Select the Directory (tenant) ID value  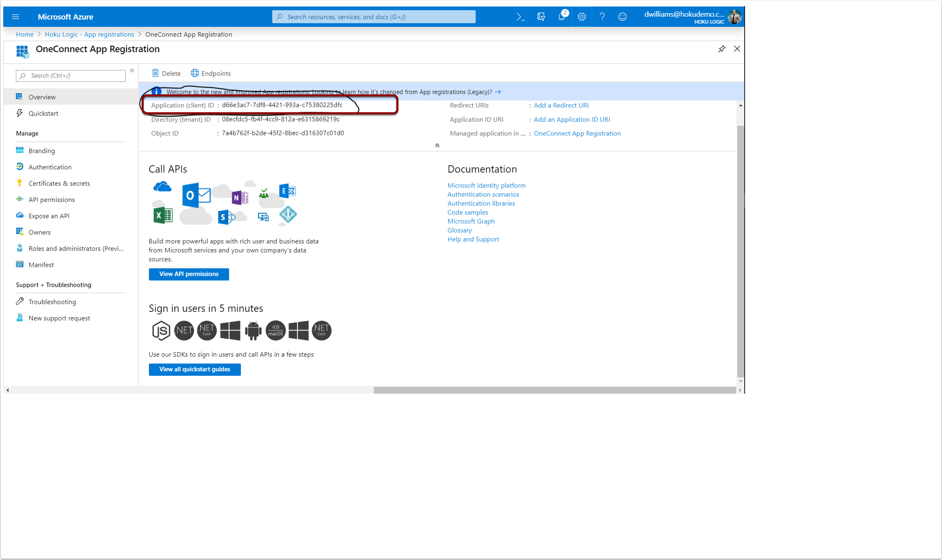281,119
